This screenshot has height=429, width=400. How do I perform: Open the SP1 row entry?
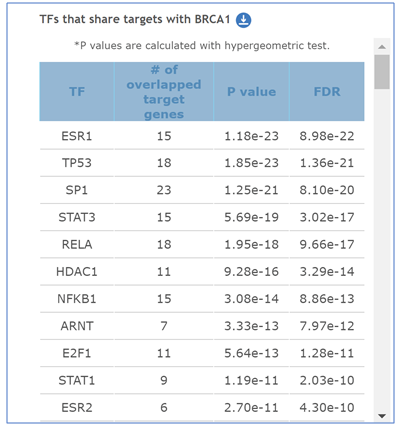click(77, 190)
